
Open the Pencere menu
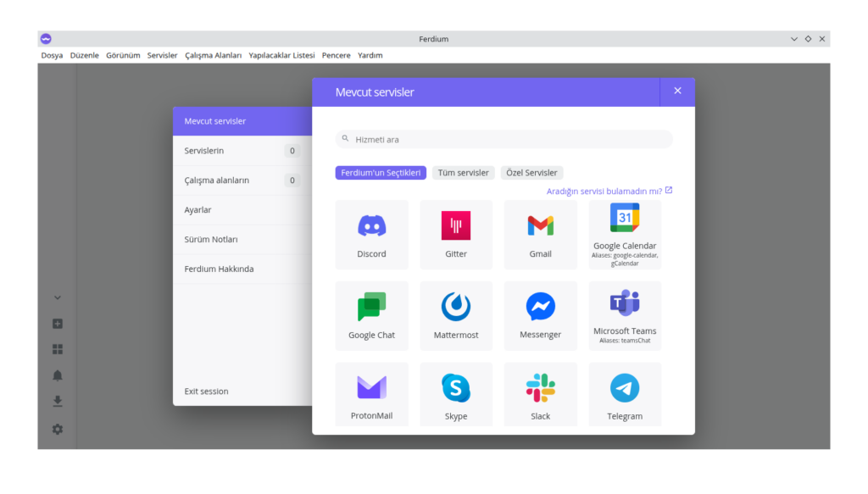[336, 55]
